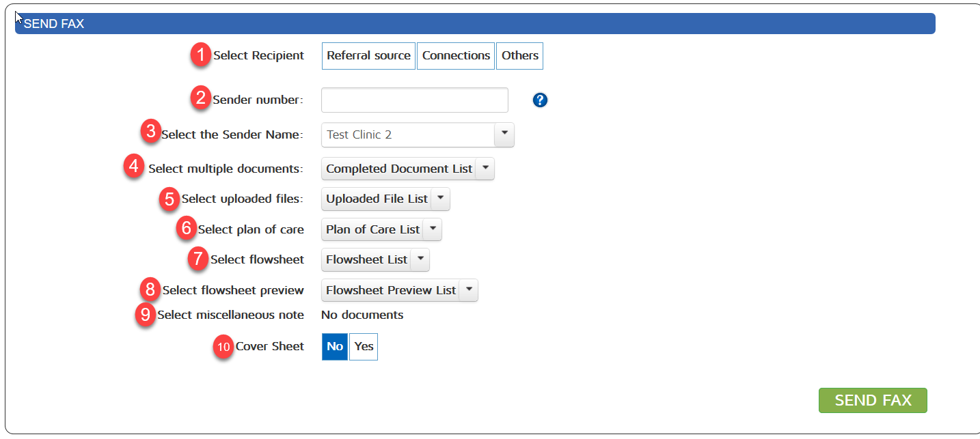
Task: Click the red number 7 badge
Action: coord(198,259)
